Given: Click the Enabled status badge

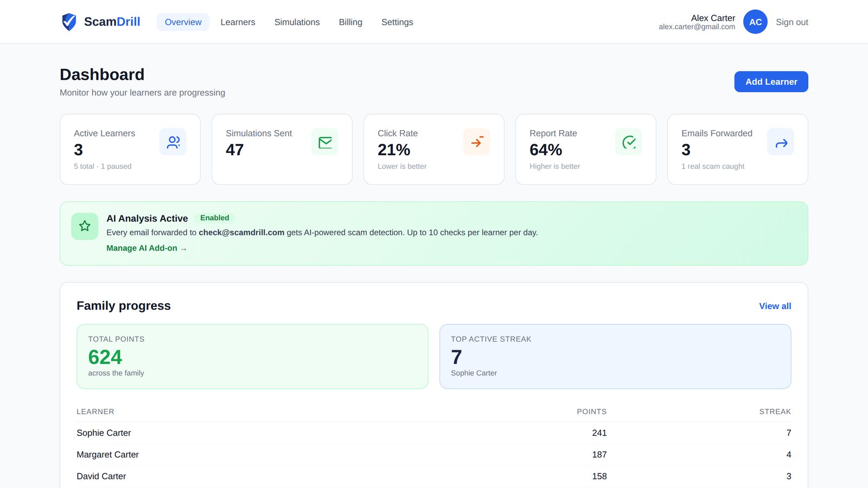Looking at the screenshot, I should click(x=215, y=218).
